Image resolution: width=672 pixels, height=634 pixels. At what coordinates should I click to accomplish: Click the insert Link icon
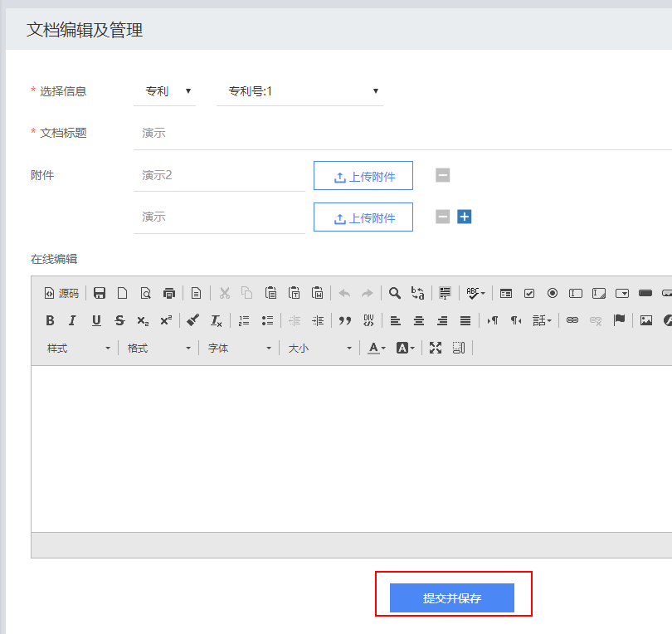tap(572, 320)
